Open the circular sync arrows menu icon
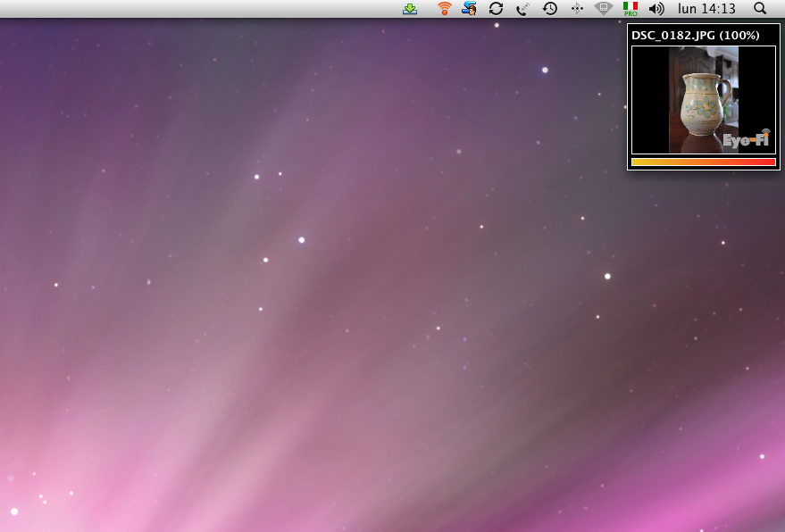Screen dimensions: 785x532 (497, 9)
